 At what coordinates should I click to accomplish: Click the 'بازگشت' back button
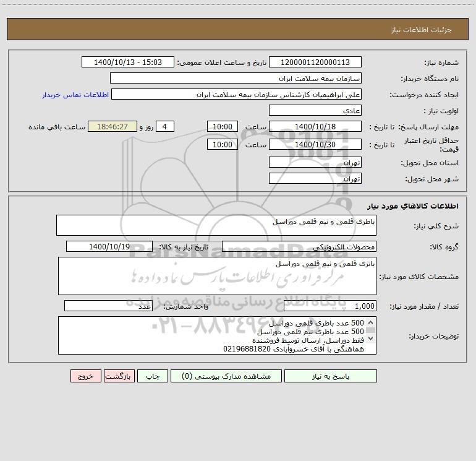[119, 376]
